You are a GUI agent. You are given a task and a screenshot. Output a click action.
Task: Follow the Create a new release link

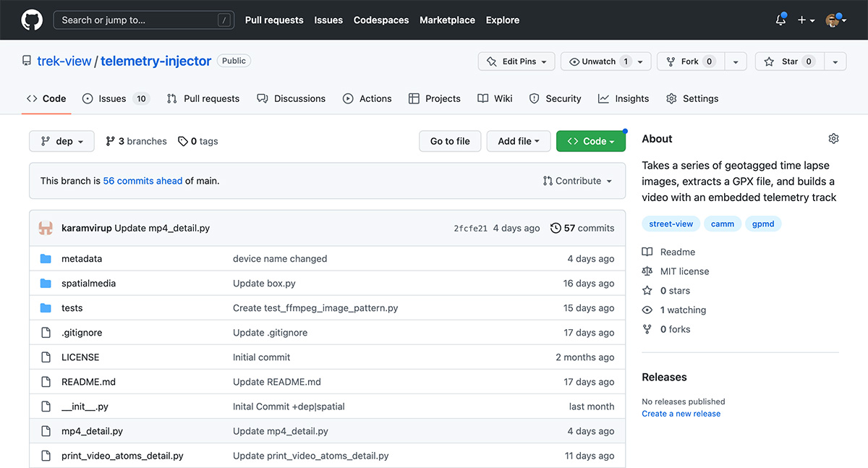[x=681, y=414]
